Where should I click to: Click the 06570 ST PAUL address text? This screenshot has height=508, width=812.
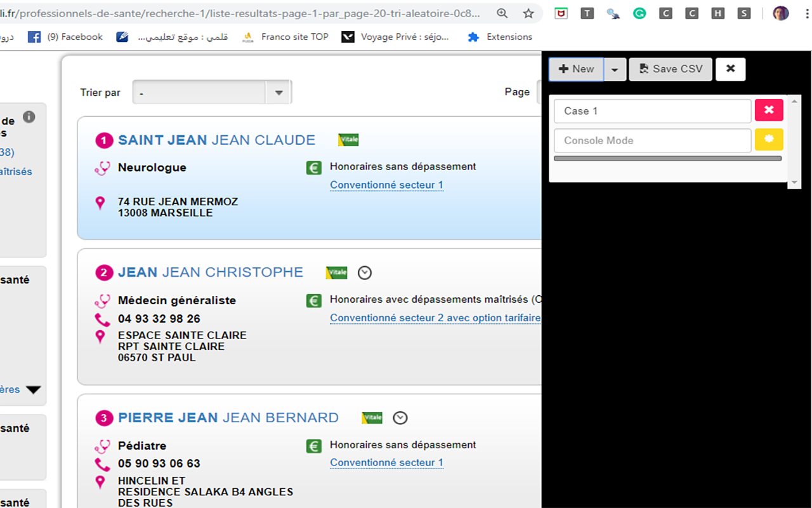pyautogui.click(x=157, y=358)
